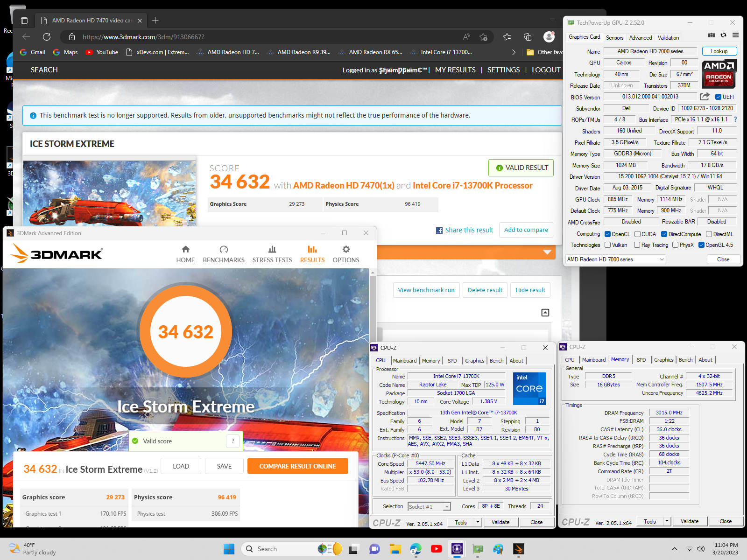Open YouTube app from the taskbar
The width and height of the screenshot is (747, 560).
(x=437, y=549)
